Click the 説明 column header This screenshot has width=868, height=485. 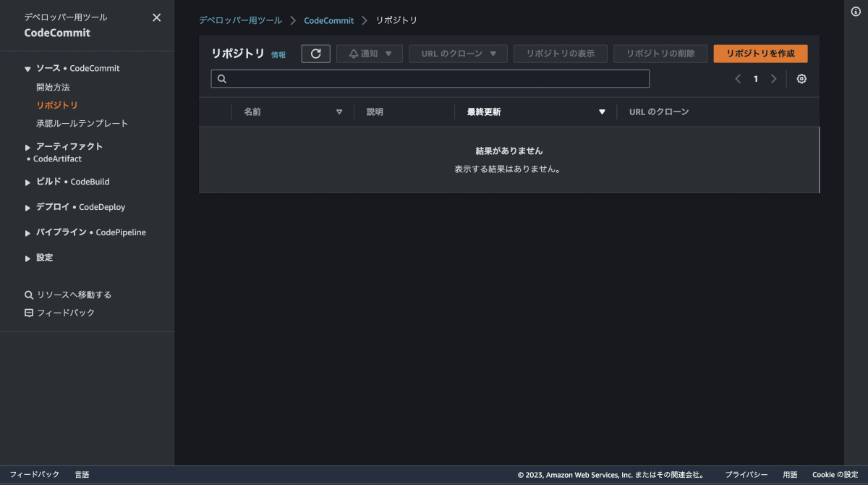coord(375,112)
